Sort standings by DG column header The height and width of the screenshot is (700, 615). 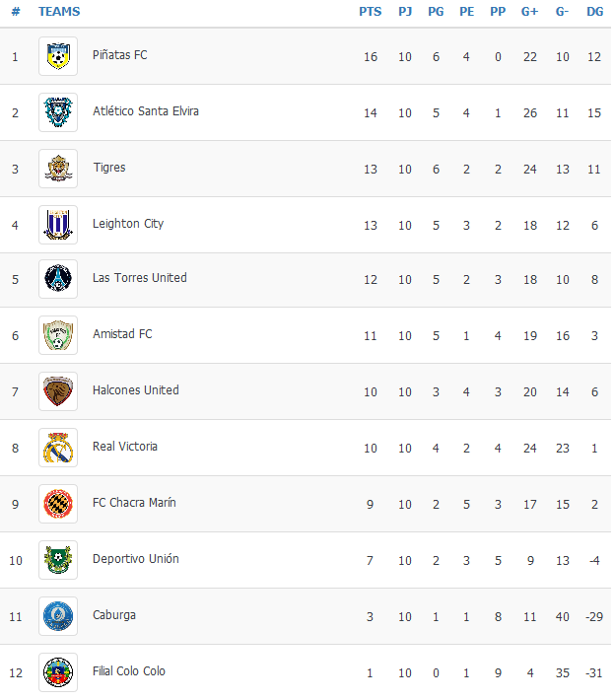pos(594,12)
